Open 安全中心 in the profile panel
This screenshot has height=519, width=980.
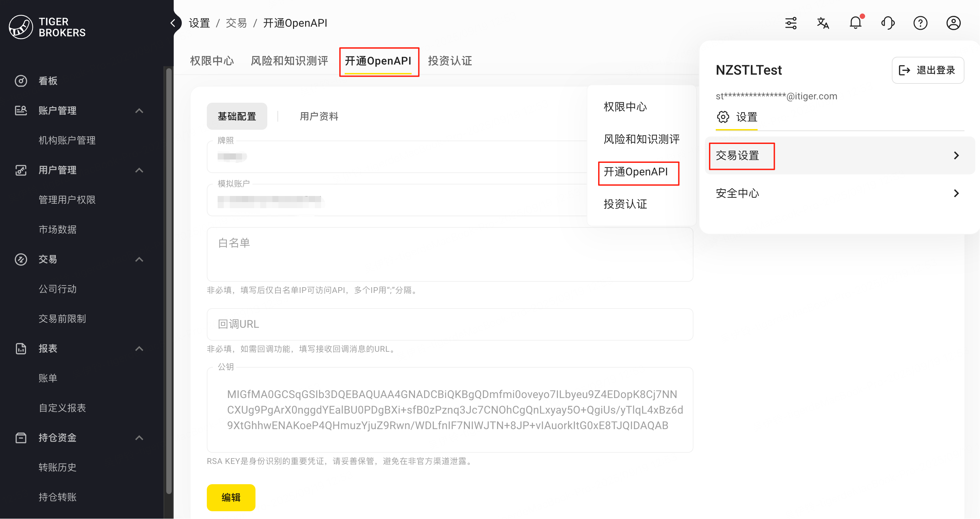tap(840, 193)
